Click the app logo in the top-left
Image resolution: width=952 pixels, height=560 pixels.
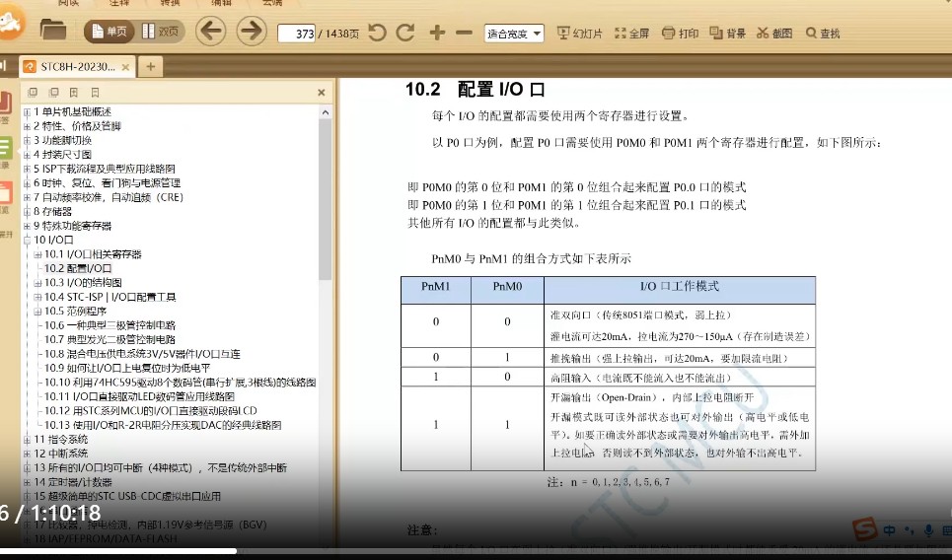(10, 23)
